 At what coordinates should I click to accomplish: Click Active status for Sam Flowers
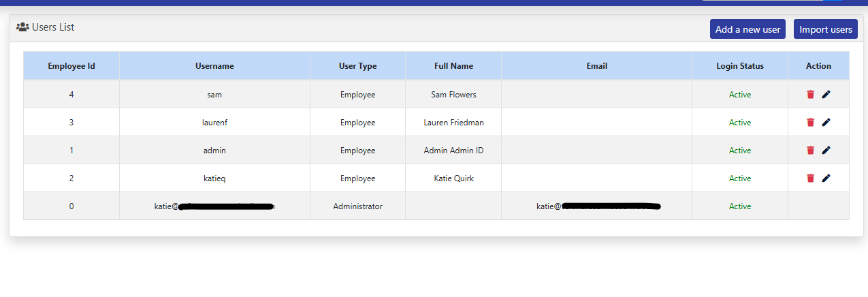click(x=740, y=95)
